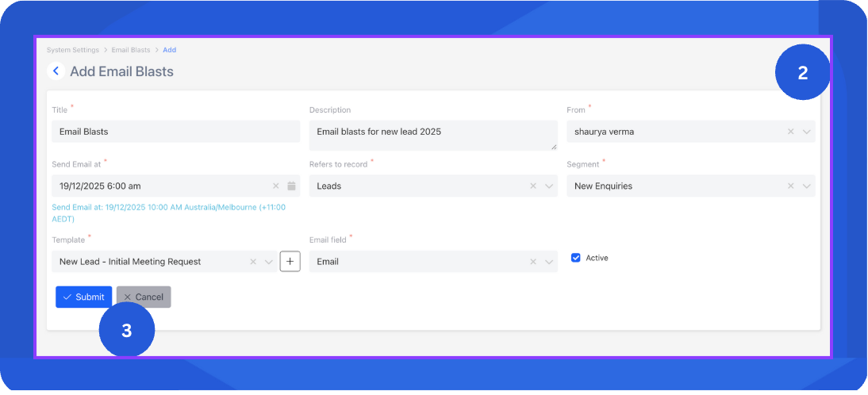Go back using the circular arrow icon

(x=56, y=71)
